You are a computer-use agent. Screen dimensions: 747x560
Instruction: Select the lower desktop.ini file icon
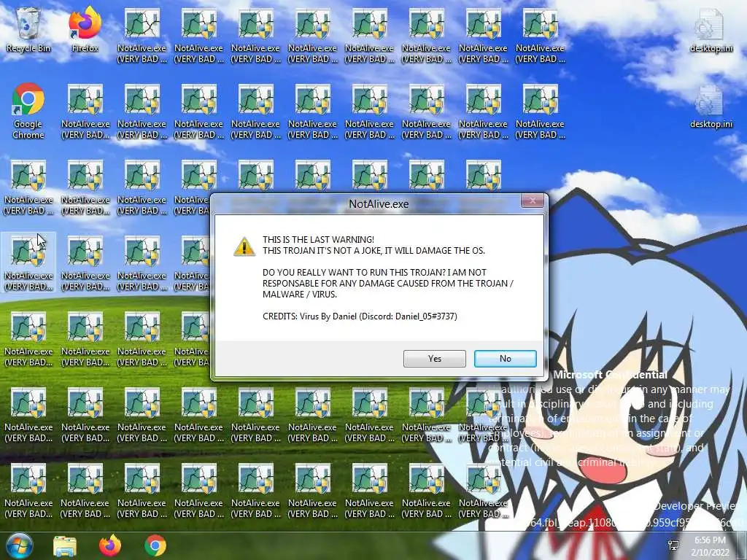tap(711, 106)
